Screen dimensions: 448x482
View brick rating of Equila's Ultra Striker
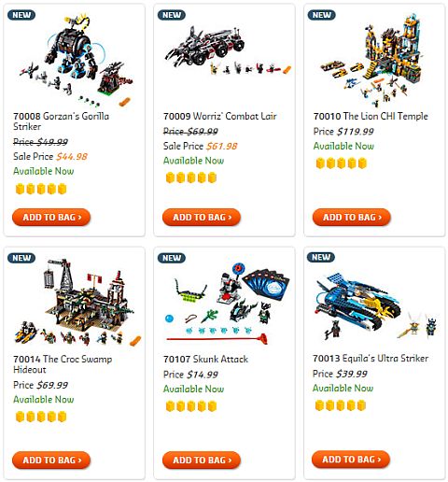pos(341,405)
